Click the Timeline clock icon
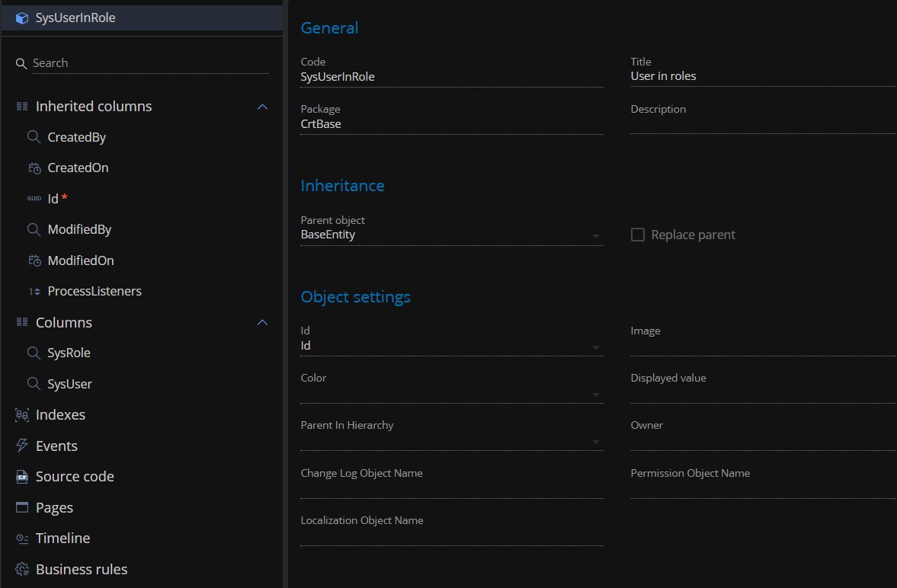Image resolution: width=897 pixels, height=588 pixels. 22,538
